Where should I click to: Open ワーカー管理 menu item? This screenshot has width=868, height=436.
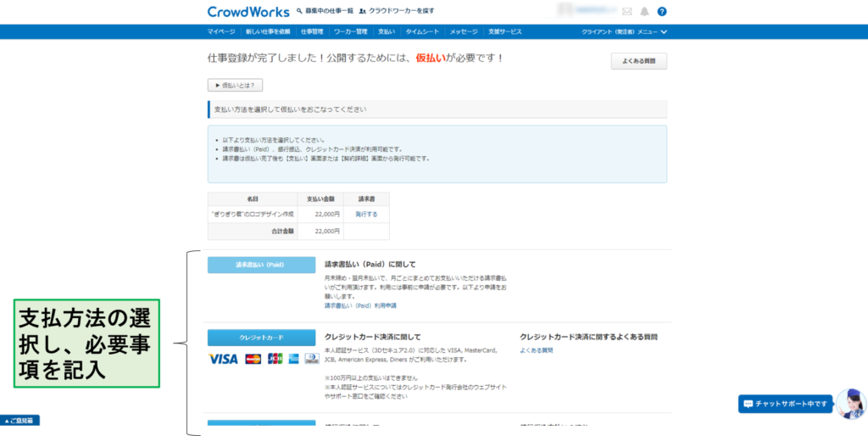[350, 31]
